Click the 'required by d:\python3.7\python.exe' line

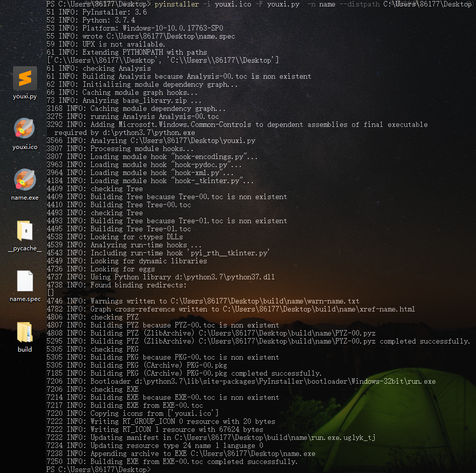[x=124, y=132]
